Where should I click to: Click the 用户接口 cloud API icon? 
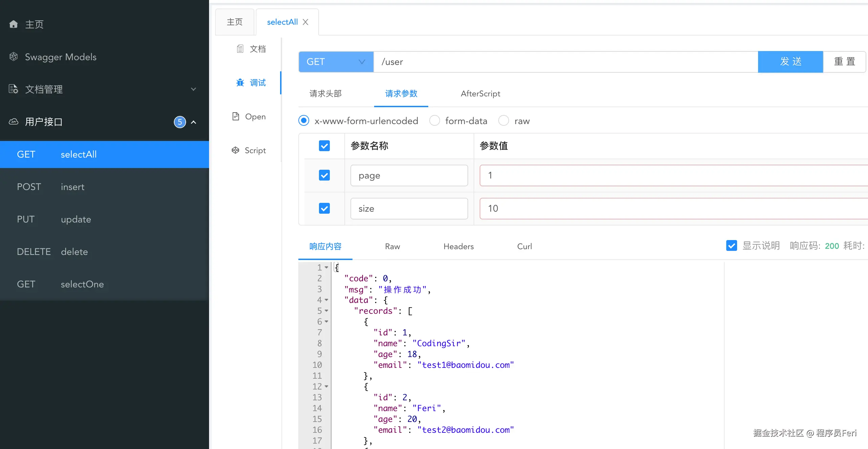(x=14, y=121)
